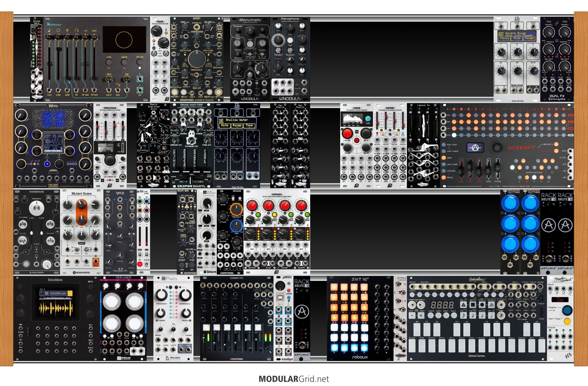Image resolution: width=588 pixels, height=386 pixels.
Task: Click the Reverb Black Hole into Phaser display
Action: click(x=517, y=36)
